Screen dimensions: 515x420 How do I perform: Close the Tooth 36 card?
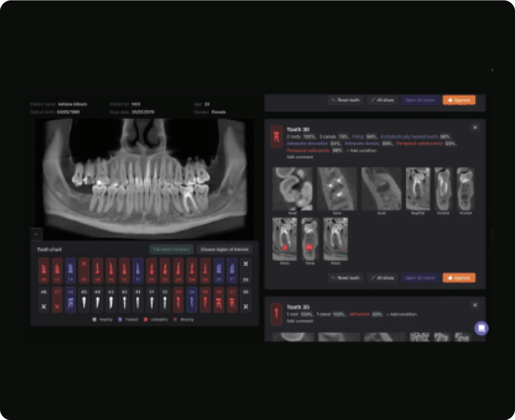point(475,128)
